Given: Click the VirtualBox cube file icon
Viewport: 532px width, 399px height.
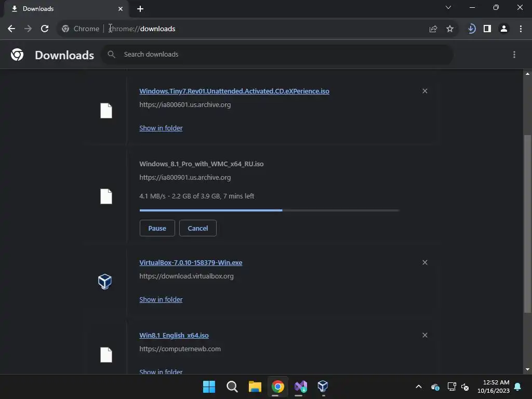Looking at the screenshot, I should click(105, 282).
